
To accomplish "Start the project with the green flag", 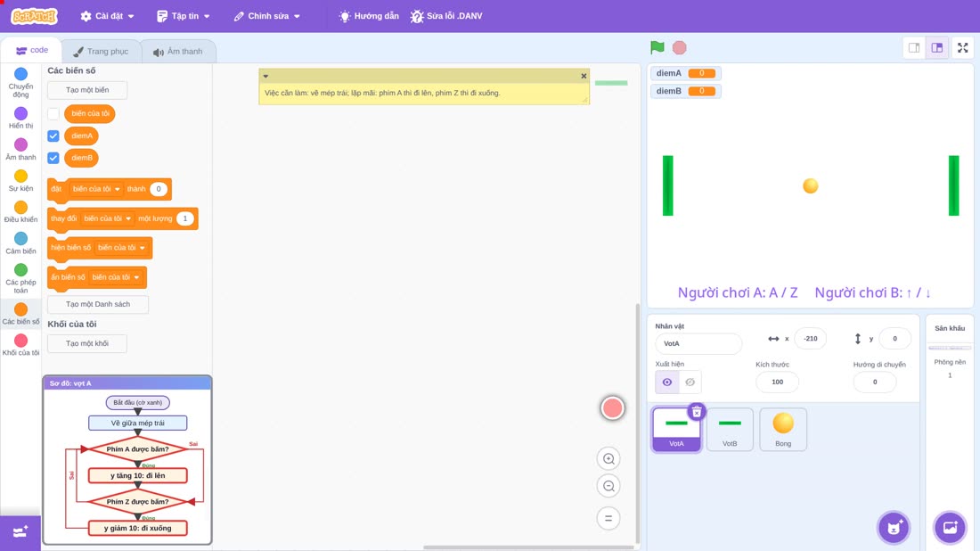I will (x=657, y=47).
